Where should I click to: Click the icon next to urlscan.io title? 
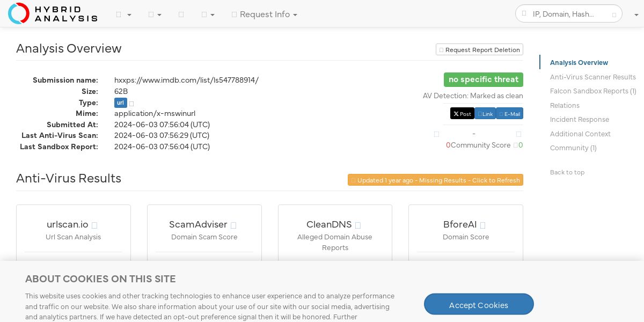94,225
